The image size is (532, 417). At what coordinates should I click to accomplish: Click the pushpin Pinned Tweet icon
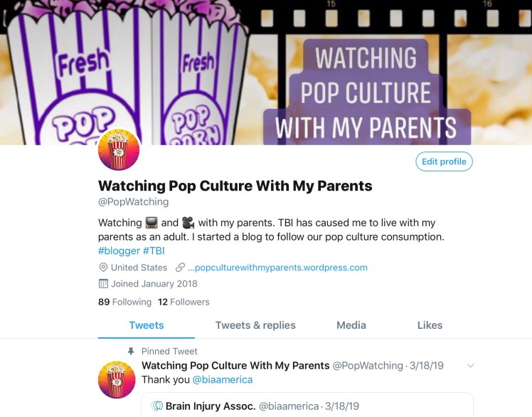point(131,351)
